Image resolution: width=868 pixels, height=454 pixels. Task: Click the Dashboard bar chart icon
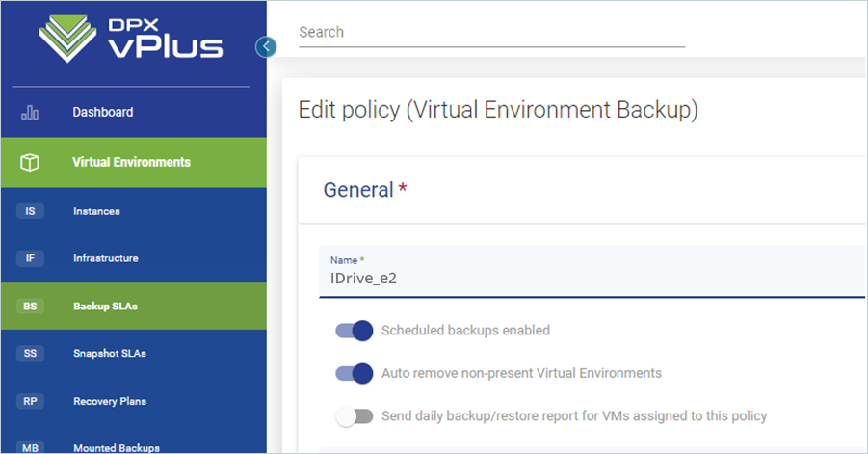click(x=30, y=113)
